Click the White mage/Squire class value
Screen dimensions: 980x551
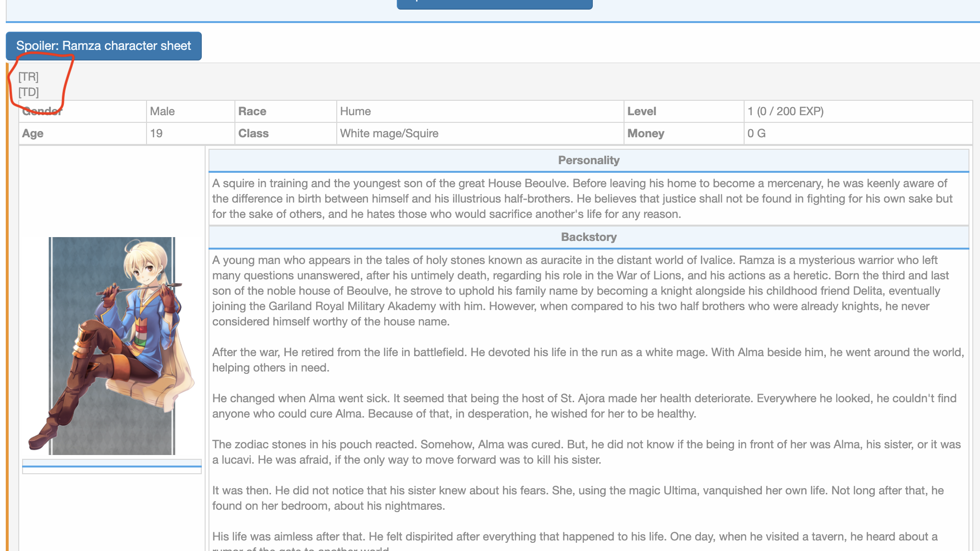[x=389, y=133]
